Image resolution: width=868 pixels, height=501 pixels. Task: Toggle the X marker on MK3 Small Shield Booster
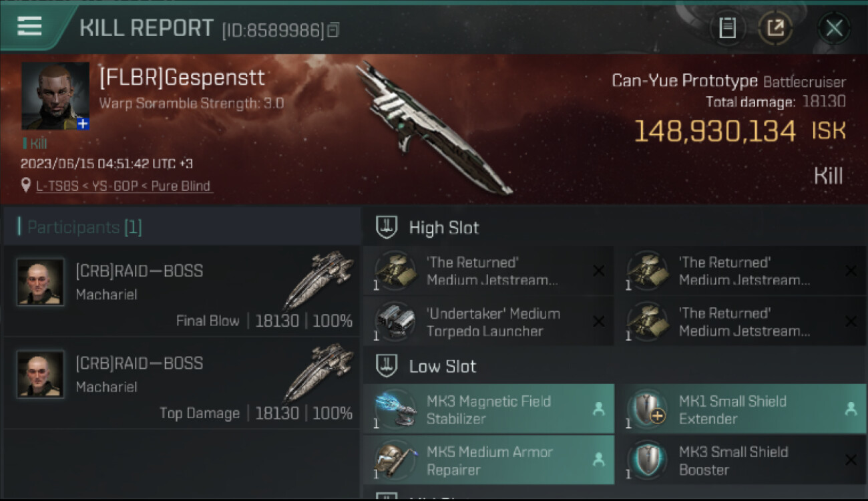(x=851, y=460)
